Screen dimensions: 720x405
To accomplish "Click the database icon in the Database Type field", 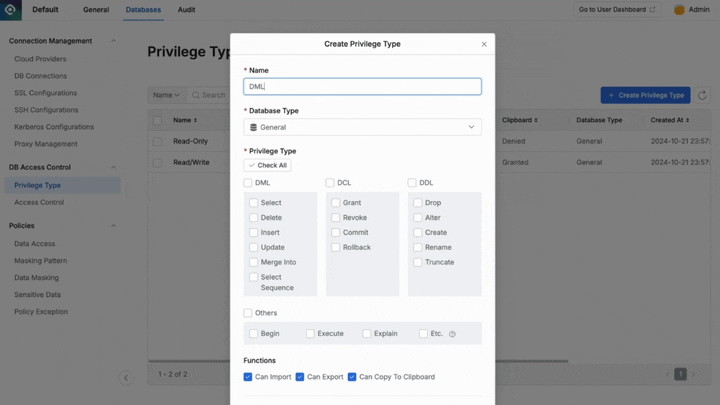I will [x=253, y=127].
